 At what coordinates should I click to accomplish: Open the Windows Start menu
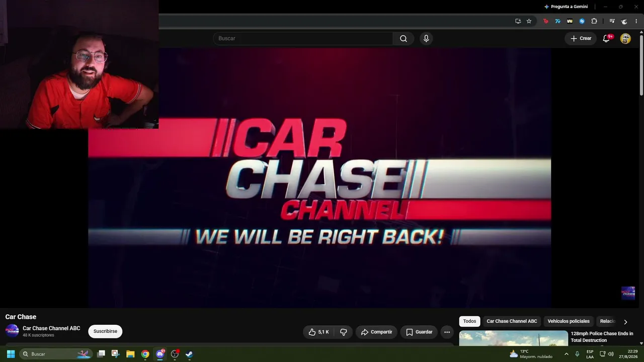pyautogui.click(x=11, y=354)
